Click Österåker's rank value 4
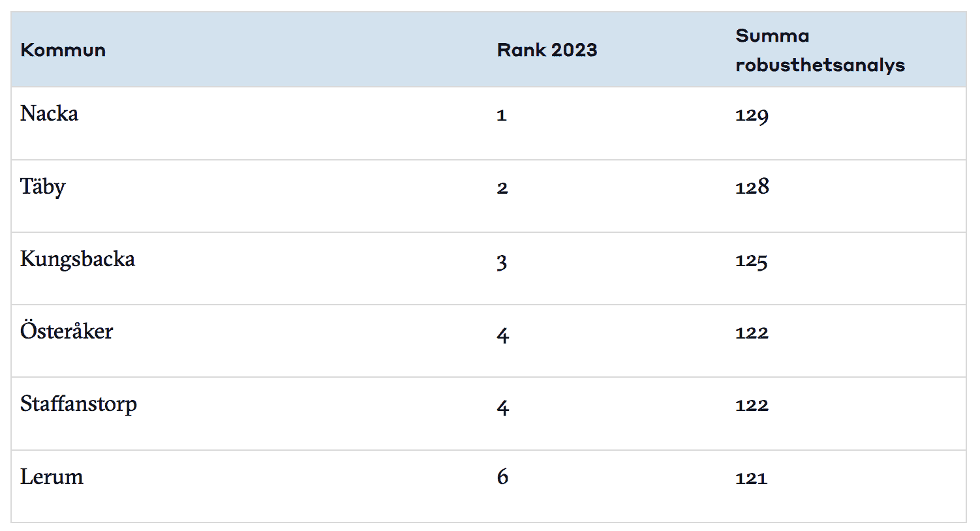This screenshot has height=531, width=980. 502,335
